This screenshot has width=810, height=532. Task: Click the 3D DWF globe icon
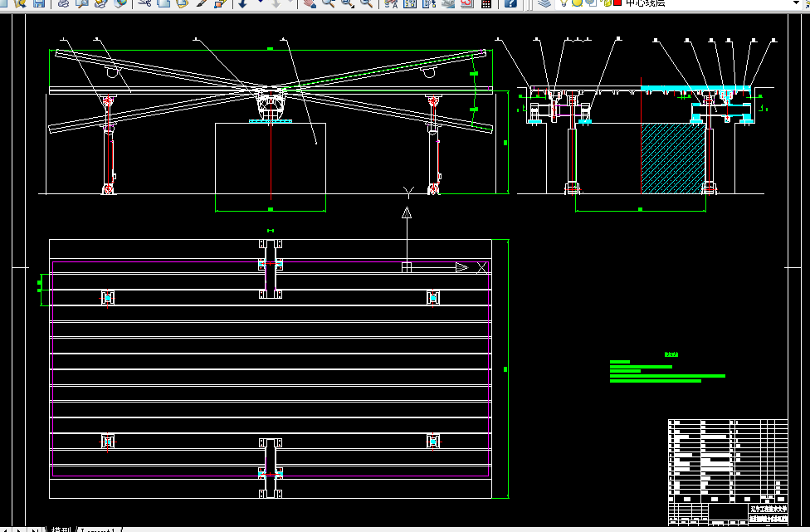pyautogui.click(x=120, y=3)
